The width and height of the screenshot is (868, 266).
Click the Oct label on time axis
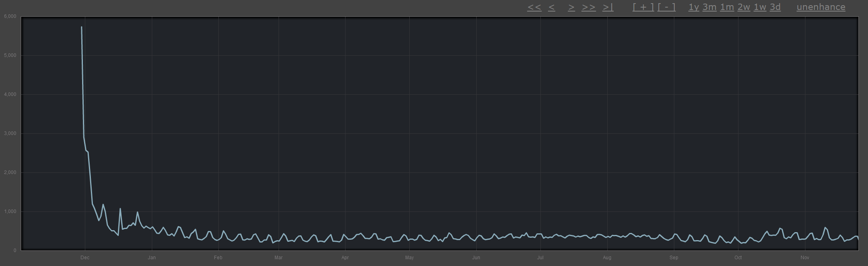pyautogui.click(x=738, y=258)
